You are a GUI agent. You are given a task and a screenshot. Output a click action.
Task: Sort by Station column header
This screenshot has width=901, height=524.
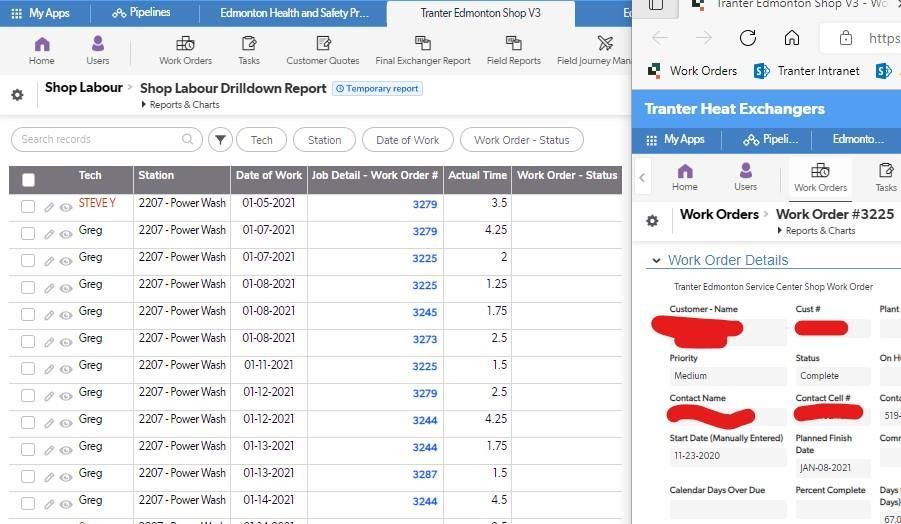156,175
